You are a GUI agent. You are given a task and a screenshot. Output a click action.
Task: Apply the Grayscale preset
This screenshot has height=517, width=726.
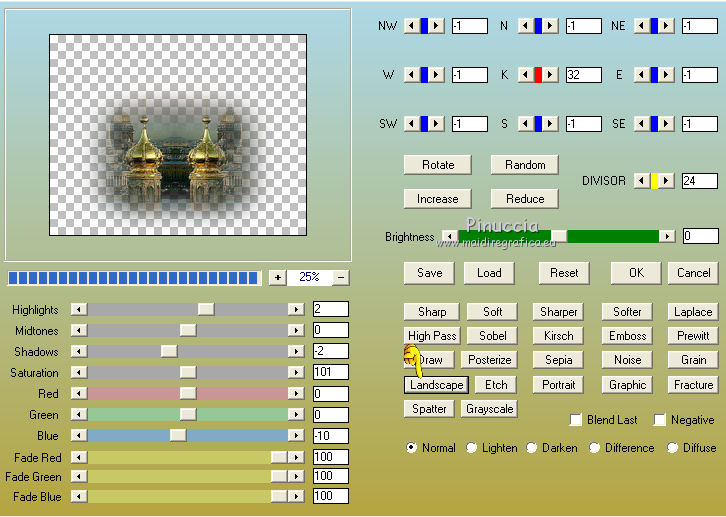(489, 409)
